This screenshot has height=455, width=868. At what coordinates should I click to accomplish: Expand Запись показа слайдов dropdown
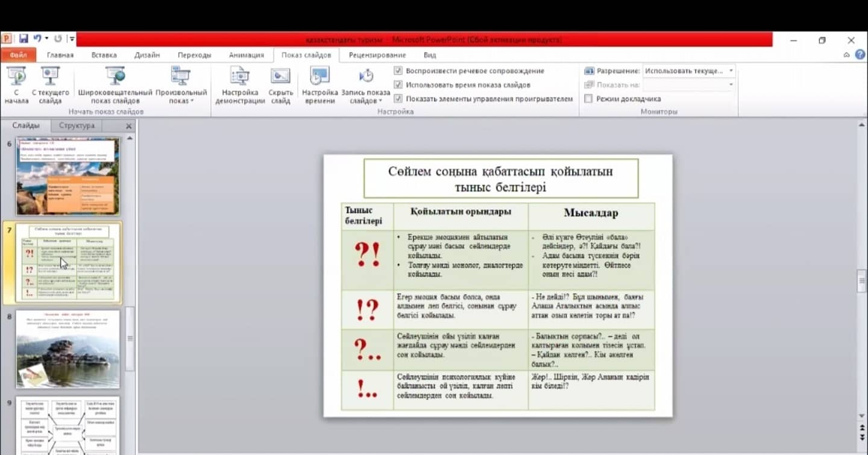click(366, 96)
